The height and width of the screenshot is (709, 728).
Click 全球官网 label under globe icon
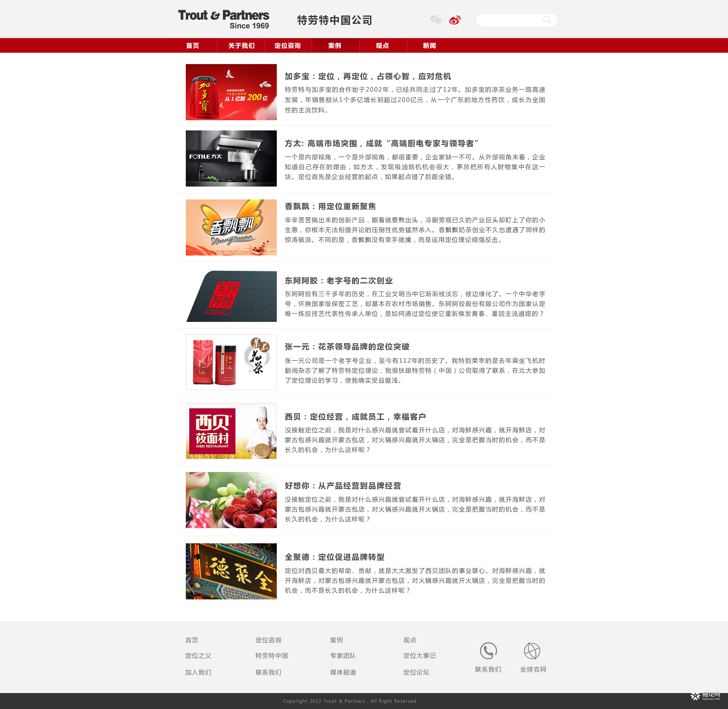click(x=533, y=670)
